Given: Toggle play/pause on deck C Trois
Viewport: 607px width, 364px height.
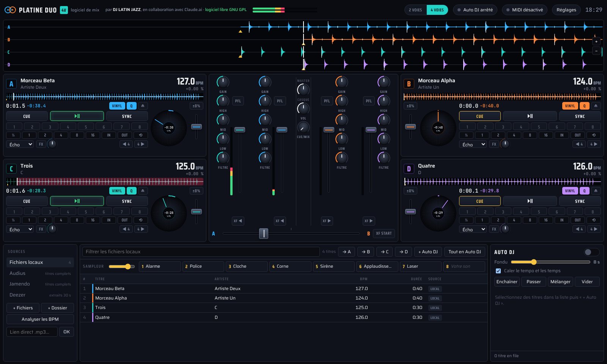Looking at the screenshot, I should coord(77,201).
